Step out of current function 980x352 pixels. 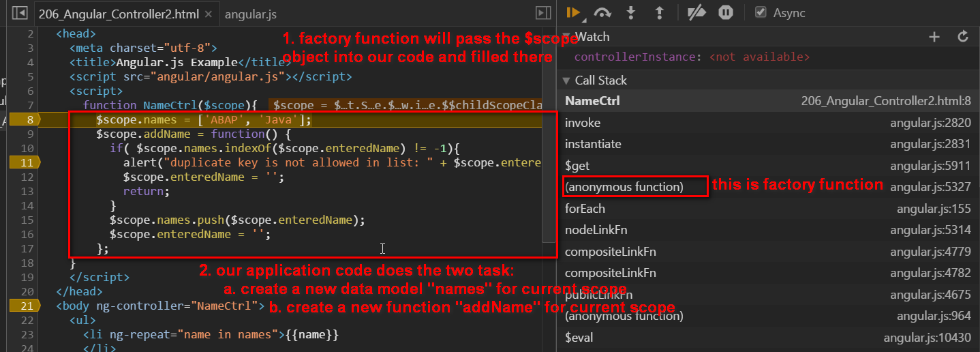(x=660, y=12)
